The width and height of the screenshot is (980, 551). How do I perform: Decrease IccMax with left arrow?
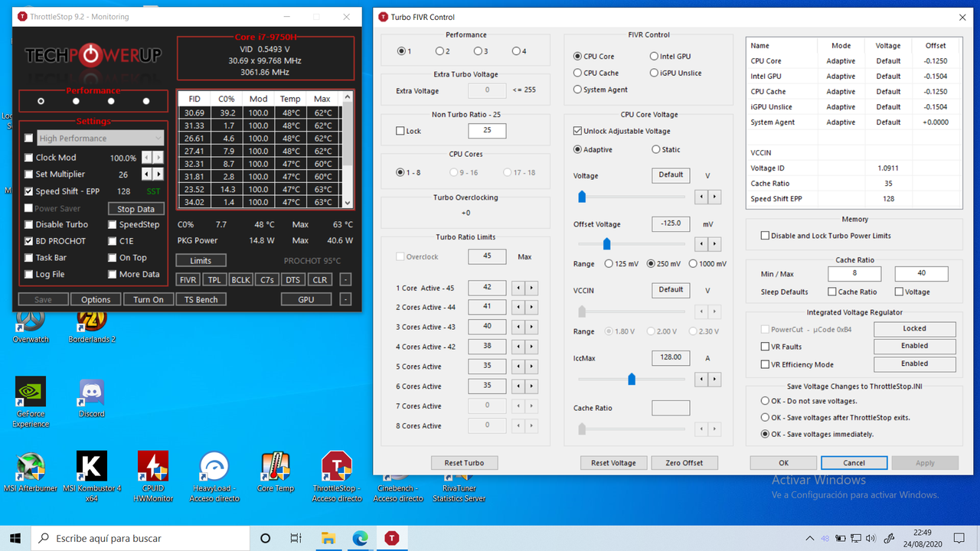pyautogui.click(x=701, y=379)
